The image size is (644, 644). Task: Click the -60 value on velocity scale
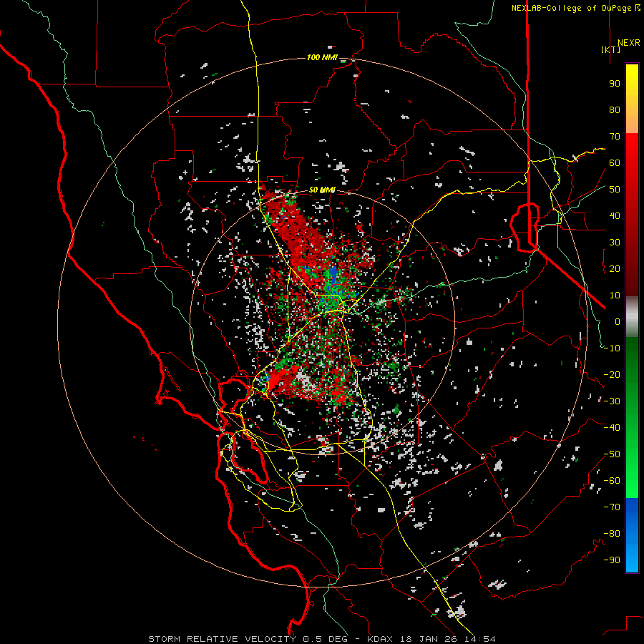(x=612, y=481)
